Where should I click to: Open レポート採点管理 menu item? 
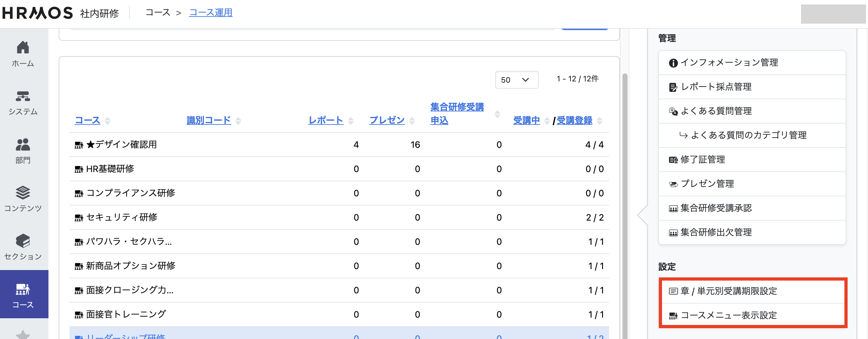click(716, 87)
